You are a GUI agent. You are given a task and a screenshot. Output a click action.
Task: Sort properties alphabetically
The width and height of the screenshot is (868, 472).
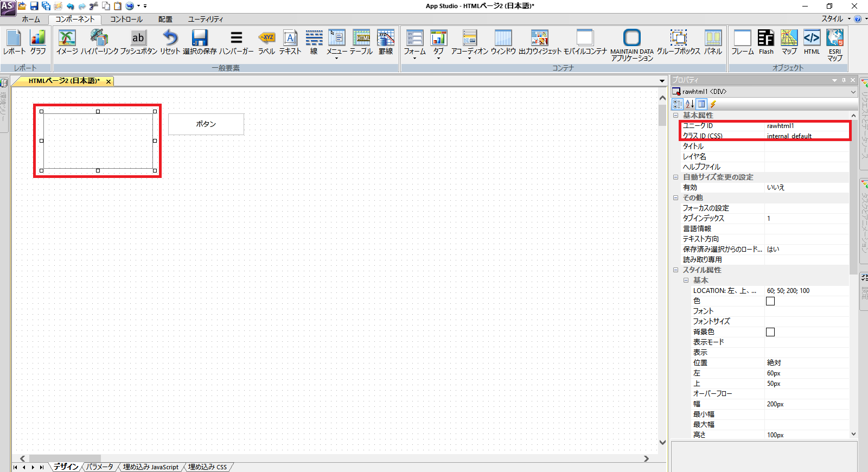point(689,104)
